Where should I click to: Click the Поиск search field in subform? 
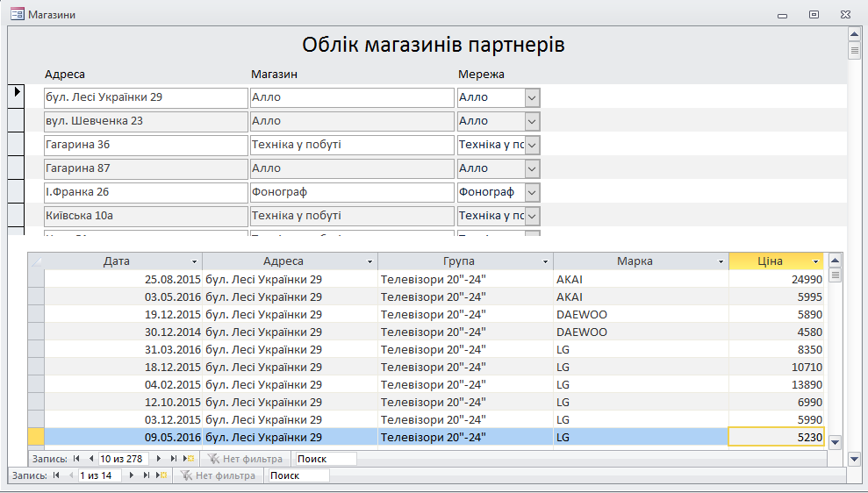point(325,459)
